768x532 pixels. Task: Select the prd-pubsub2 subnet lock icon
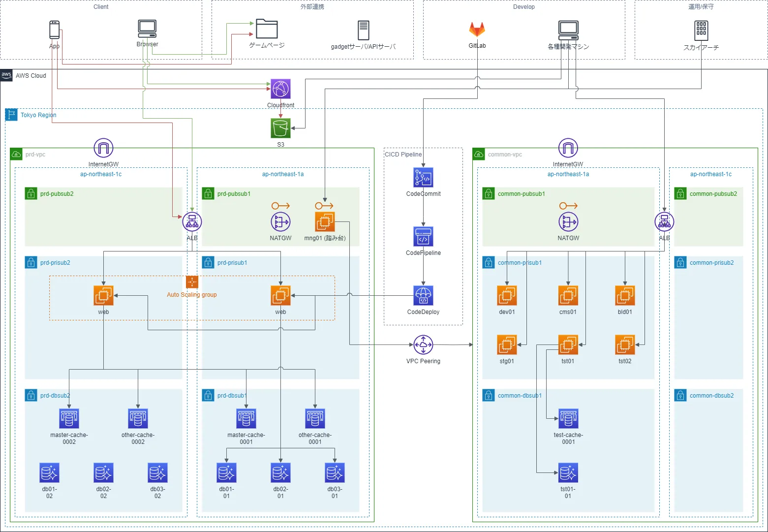tap(31, 193)
